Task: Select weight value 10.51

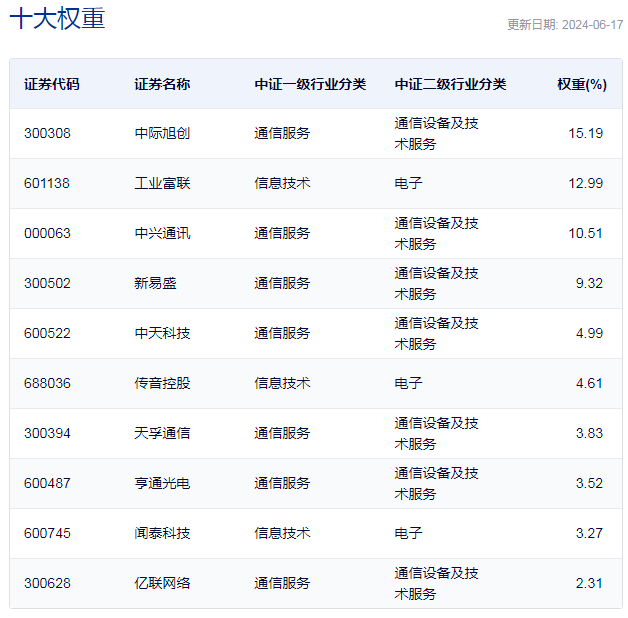Action: pos(586,234)
